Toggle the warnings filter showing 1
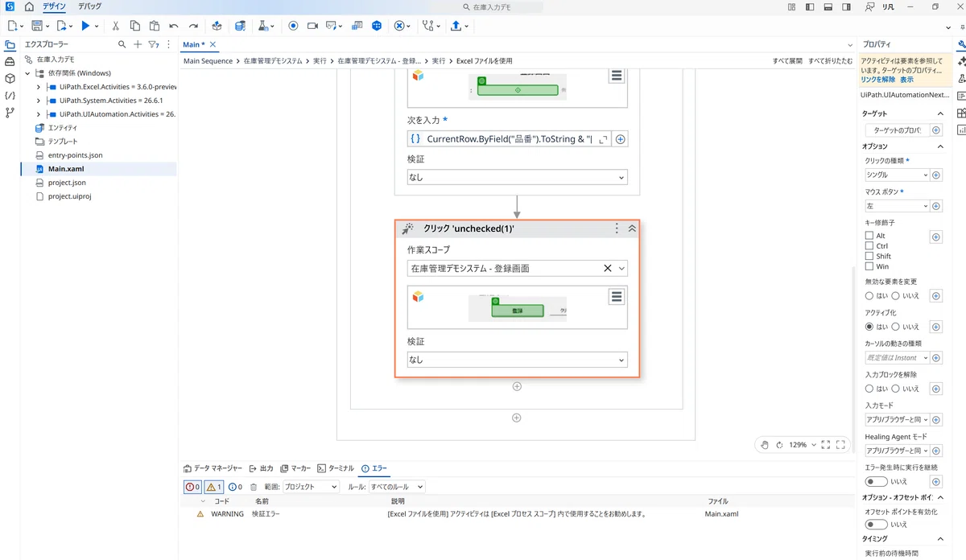 click(213, 487)
